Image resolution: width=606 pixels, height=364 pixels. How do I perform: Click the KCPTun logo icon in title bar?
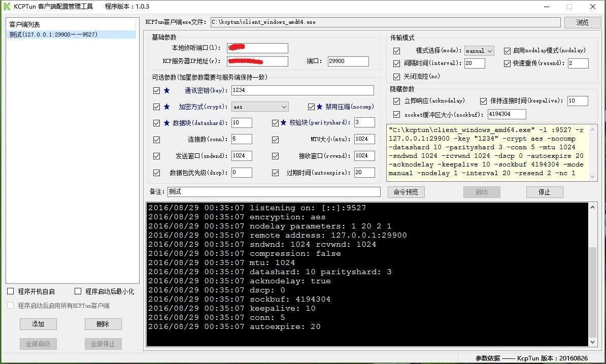7,7
